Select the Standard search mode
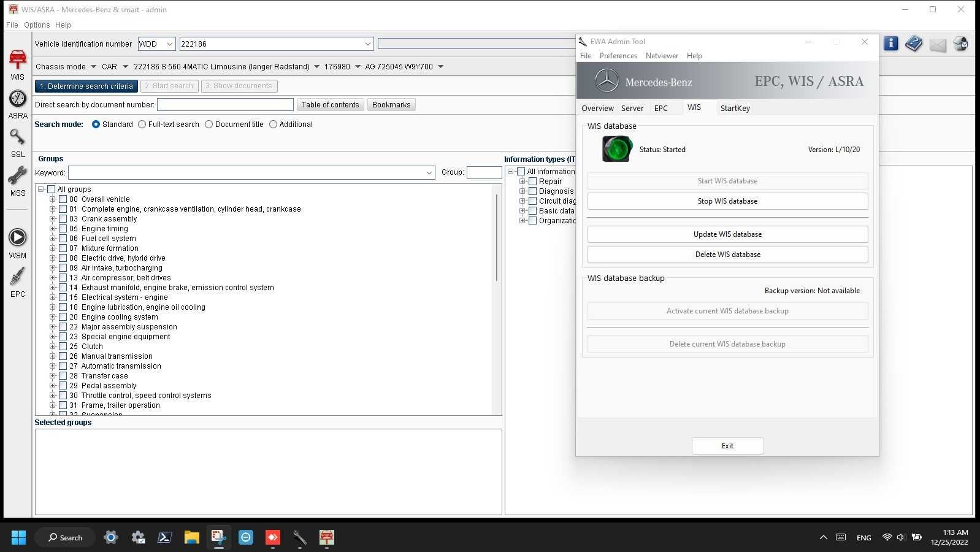This screenshot has height=552, width=980. pyautogui.click(x=96, y=124)
